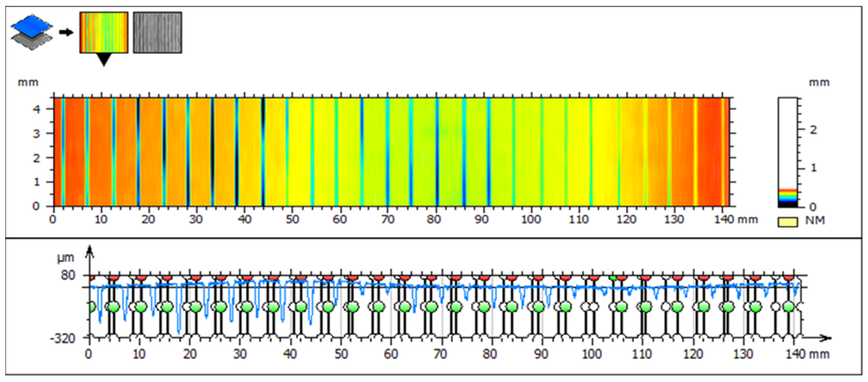
Task: Select the grayscale intensity layer thumbnail
Action: [x=157, y=32]
